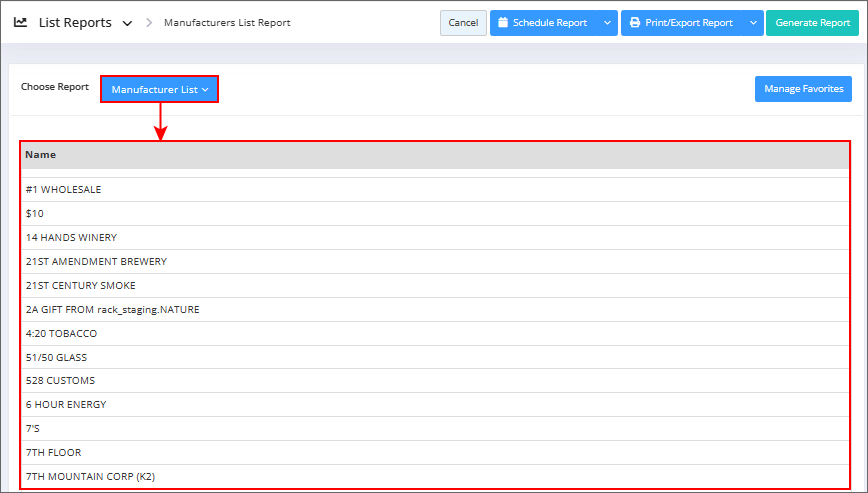Click the Manage Favorites button
This screenshot has width=868, height=493.
click(x=803, y=89)
